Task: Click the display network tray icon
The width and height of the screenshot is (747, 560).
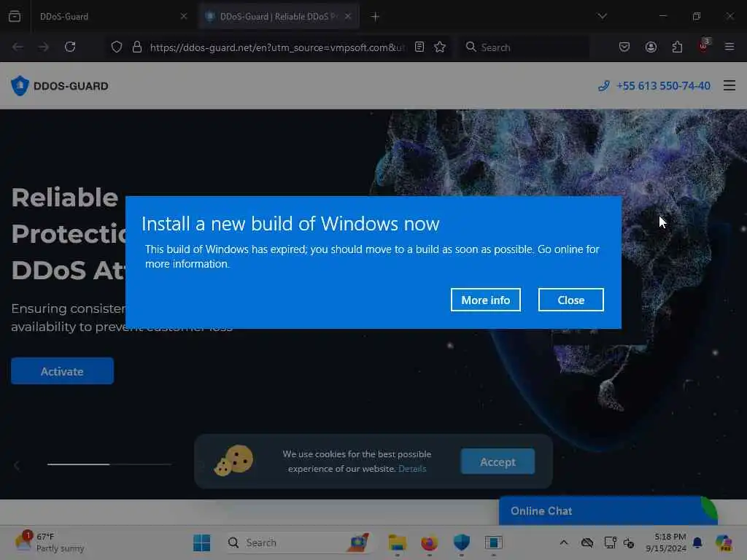Action: [610, 542]
